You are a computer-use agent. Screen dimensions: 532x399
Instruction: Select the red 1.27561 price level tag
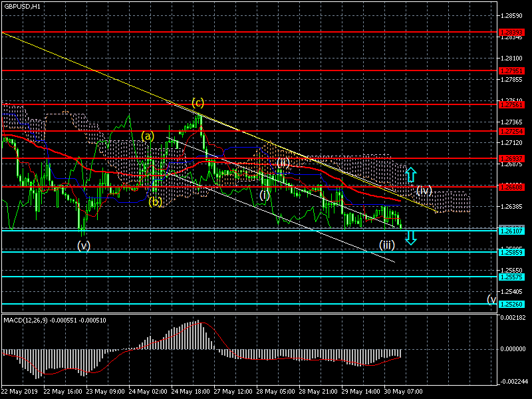coord(513,104)
